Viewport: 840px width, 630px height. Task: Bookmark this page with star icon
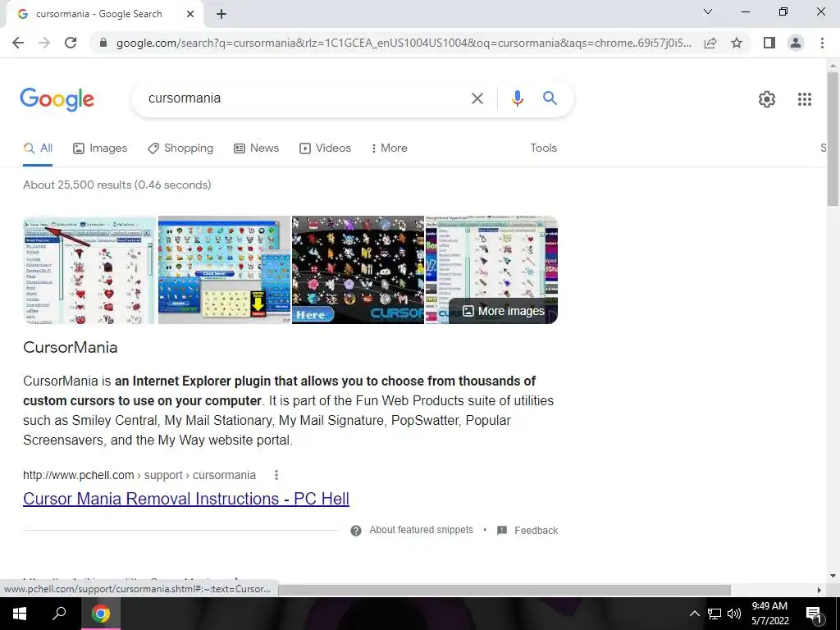click(737, 43)
